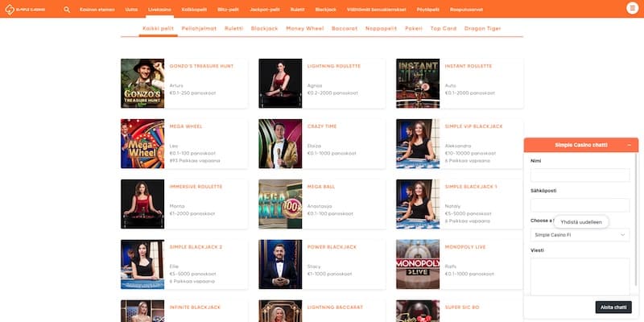
Task: Click the Monopoly Live title link
Action: click(465, 247)
